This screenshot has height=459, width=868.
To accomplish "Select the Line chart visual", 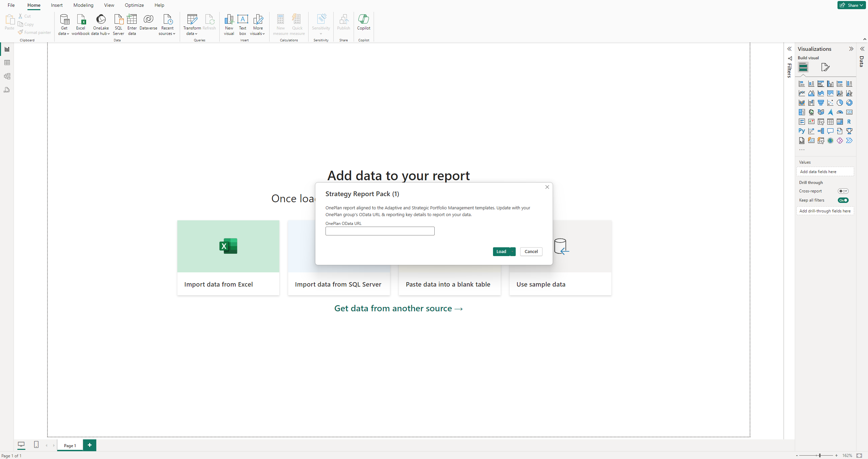I will pyautogui.click(x=802, y=93).
